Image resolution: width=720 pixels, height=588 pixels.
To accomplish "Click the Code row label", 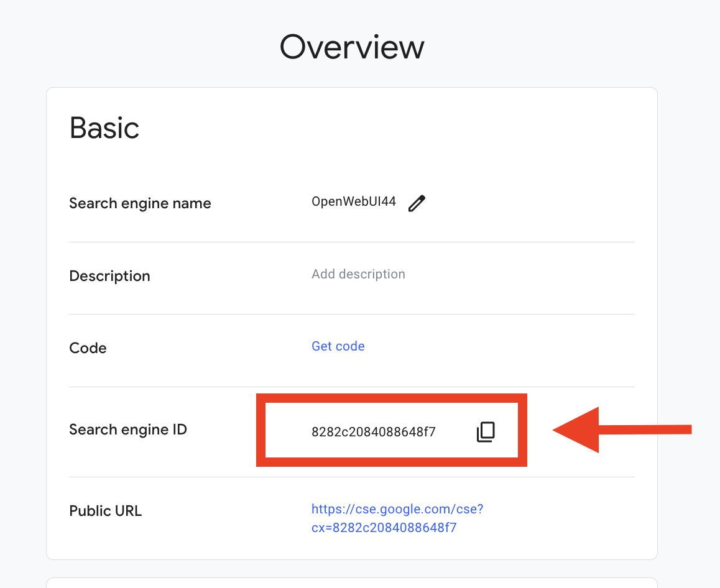I will (88, 348).
